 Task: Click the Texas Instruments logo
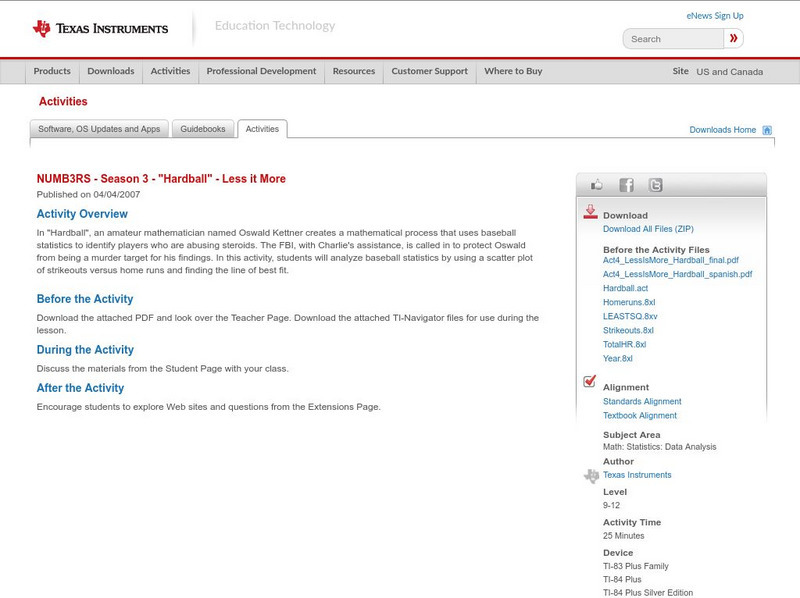[x=100, y=29]
